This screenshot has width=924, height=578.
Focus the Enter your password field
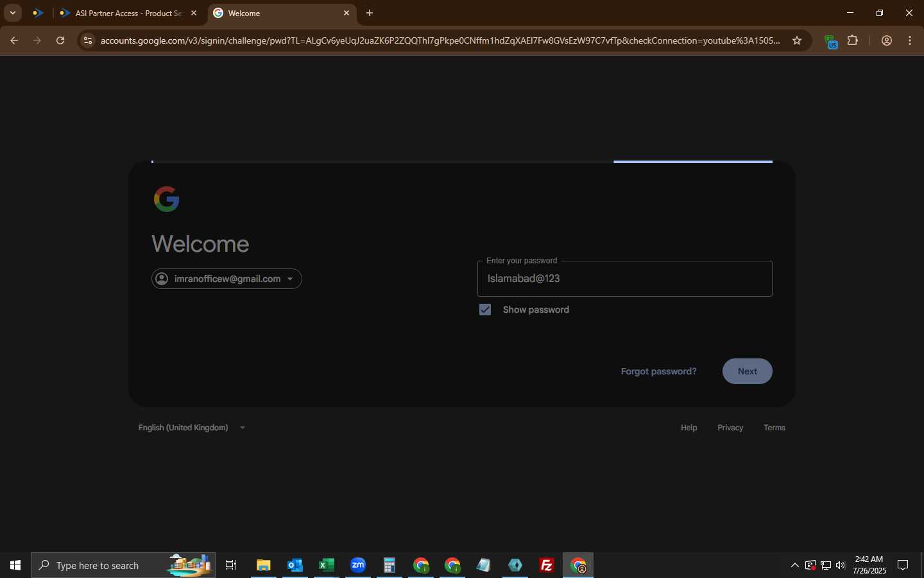[x=624, y=279]
